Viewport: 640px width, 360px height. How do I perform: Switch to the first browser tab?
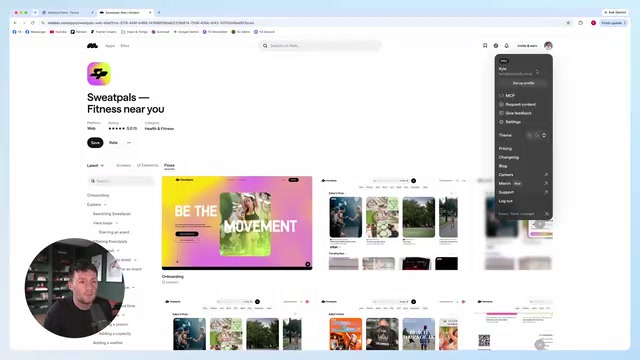click(x=67, y=13)
